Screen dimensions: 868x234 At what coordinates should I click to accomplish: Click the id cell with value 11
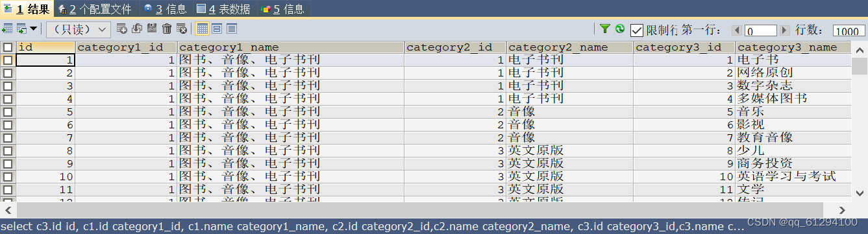point(45,189)
